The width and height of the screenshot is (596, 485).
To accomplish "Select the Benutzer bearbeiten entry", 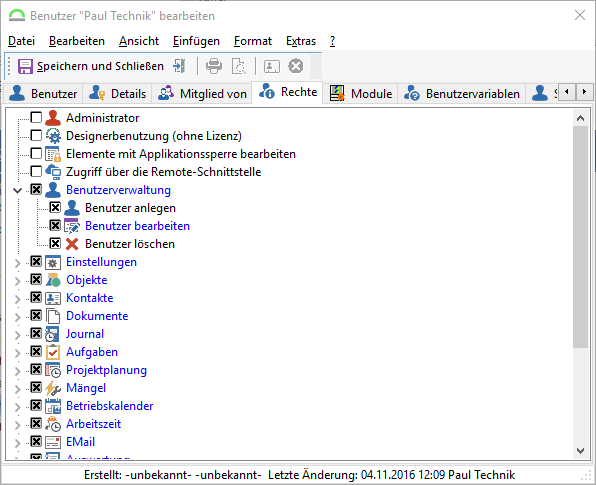I will pos(137,226).
